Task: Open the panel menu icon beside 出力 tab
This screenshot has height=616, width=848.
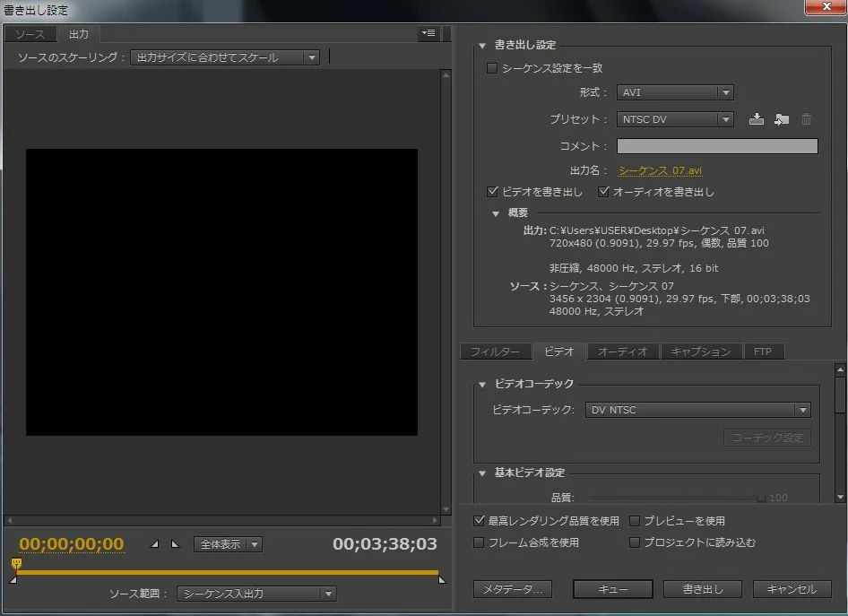Action: pos(428,33)
